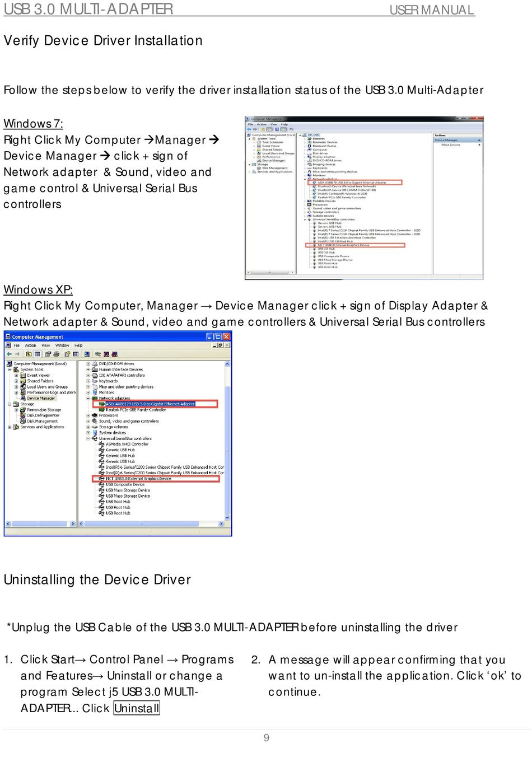The image size is (532, 767).
Task: Select Performance Logs and Alerts in XP tree
Action: pos(52,392)
